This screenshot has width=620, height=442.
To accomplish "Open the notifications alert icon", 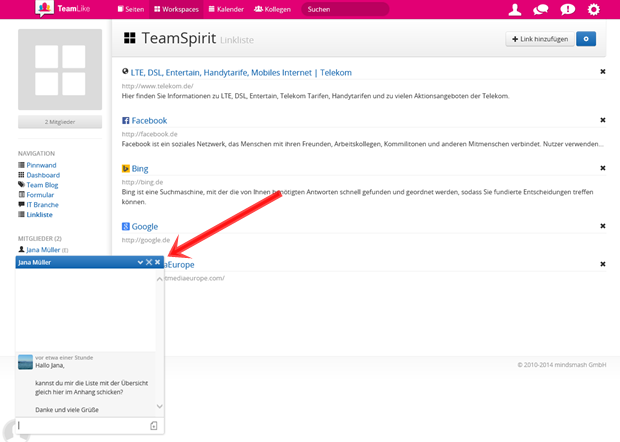I will pyautogui.click(x=567, y=9).
